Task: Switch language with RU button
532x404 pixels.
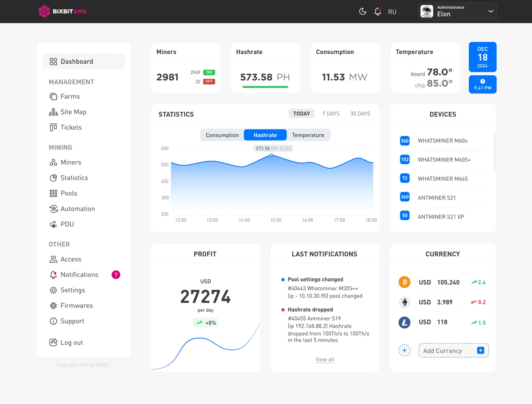Action: pos(392,12)
